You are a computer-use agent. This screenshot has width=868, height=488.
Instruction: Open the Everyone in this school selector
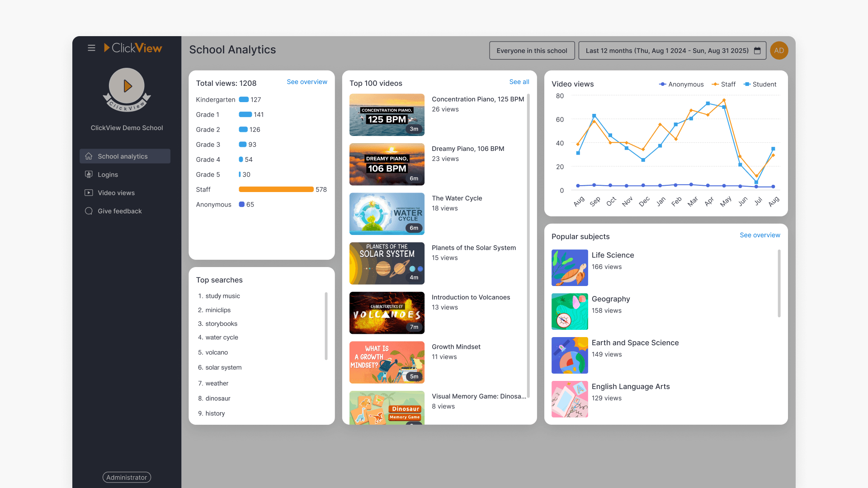click(x=532, y=50)
